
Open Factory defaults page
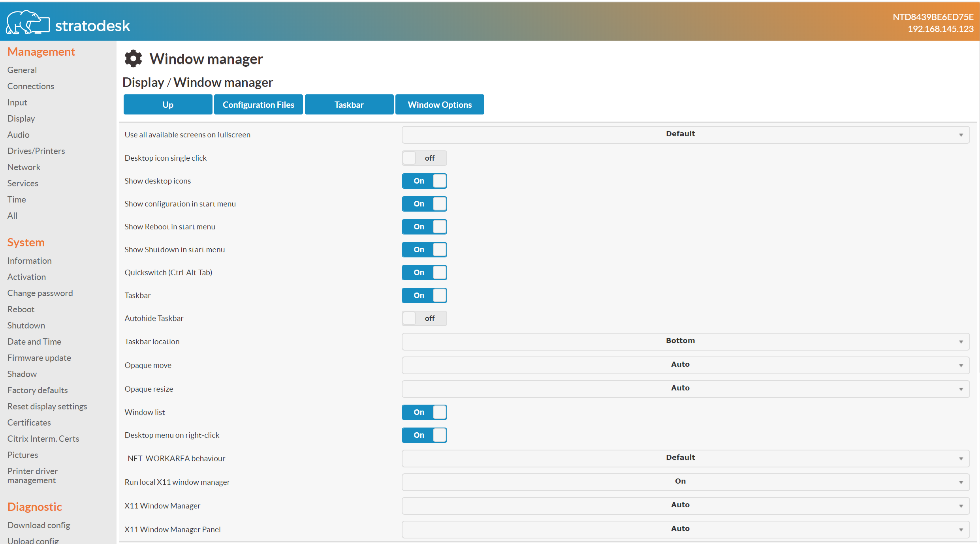[x=38, y=390]
